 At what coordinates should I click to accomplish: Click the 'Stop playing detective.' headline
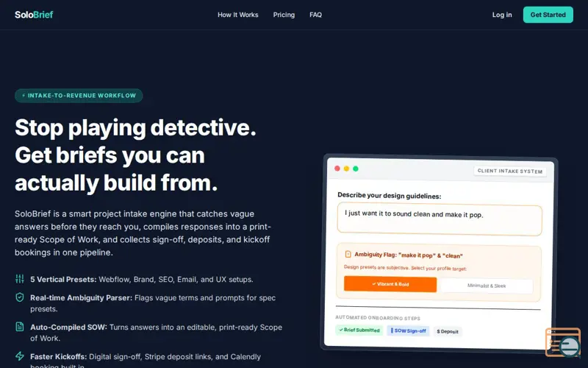coord(135,127)
